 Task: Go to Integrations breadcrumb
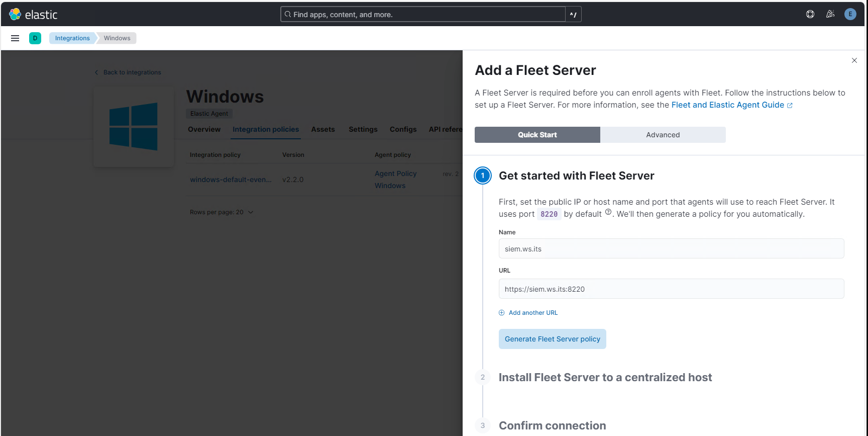pyautogui.click(x=72, y=38)
